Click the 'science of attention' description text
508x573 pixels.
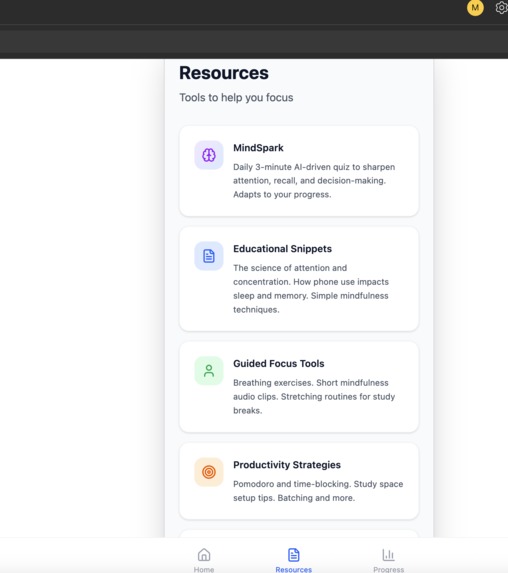311,289
